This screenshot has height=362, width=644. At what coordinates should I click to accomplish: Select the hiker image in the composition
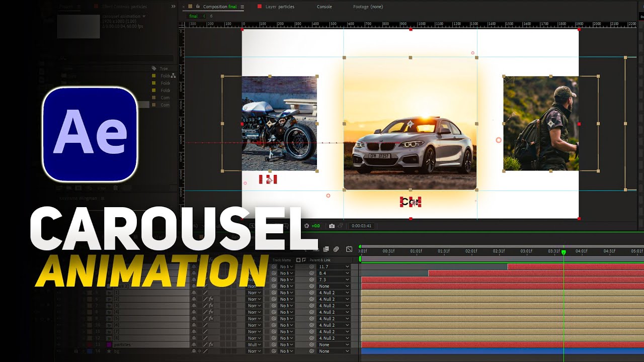(x=541, y=123)
